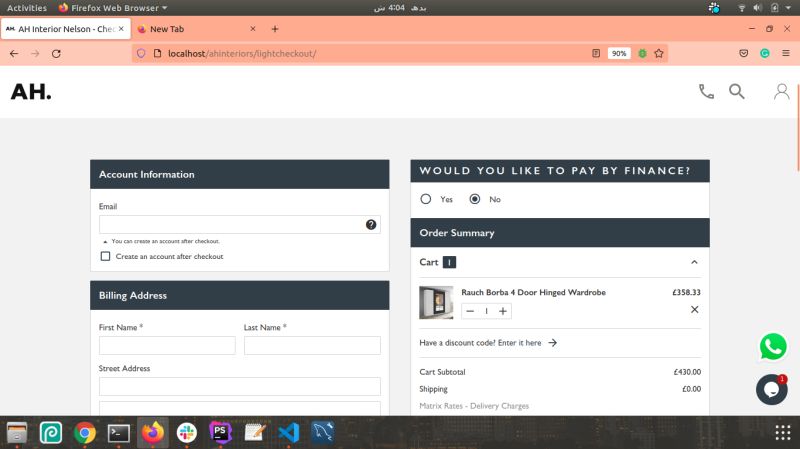Click the Last Name input field
The height and width of the screenshot is (449, 800).
click(312, 345)
